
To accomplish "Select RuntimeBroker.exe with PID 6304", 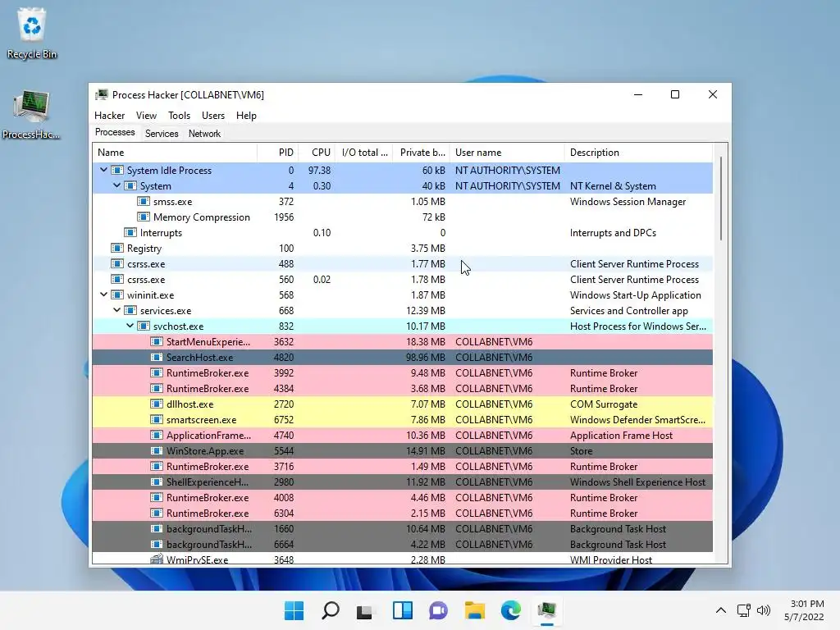I will tap(403, 513).
